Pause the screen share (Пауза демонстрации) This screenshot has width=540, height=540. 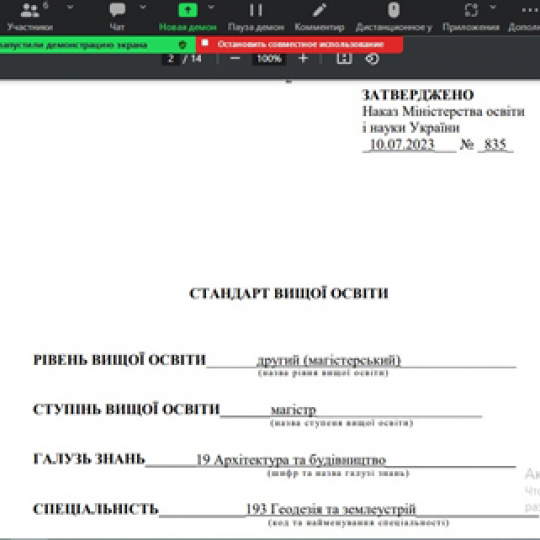click(x=256, y=16)
